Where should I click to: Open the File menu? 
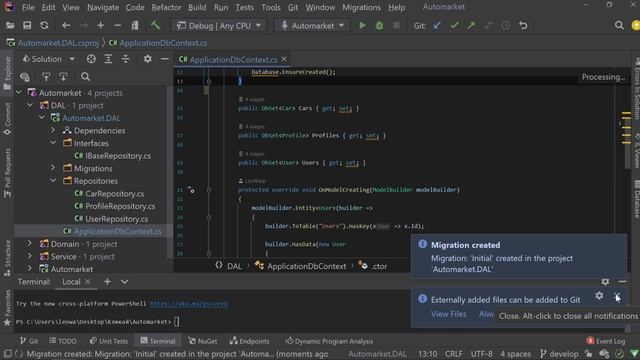(x=28, y=7)
